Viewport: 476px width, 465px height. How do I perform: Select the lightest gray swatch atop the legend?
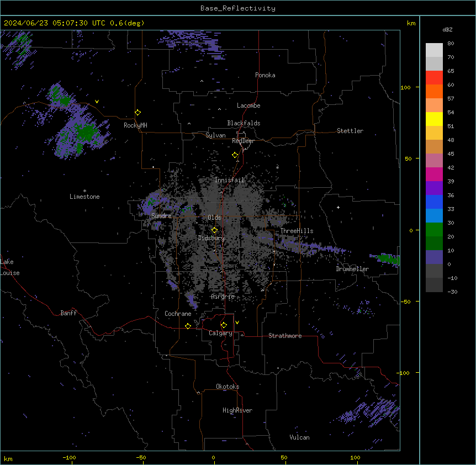434,50
